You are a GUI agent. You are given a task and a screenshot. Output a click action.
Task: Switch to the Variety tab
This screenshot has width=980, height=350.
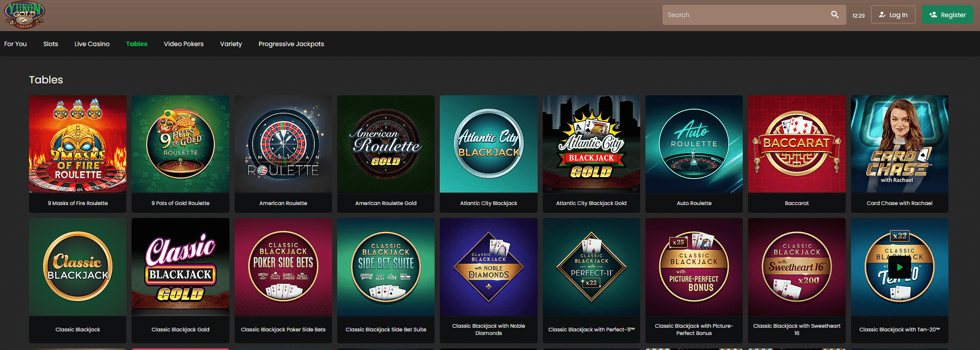click(231, 44)
